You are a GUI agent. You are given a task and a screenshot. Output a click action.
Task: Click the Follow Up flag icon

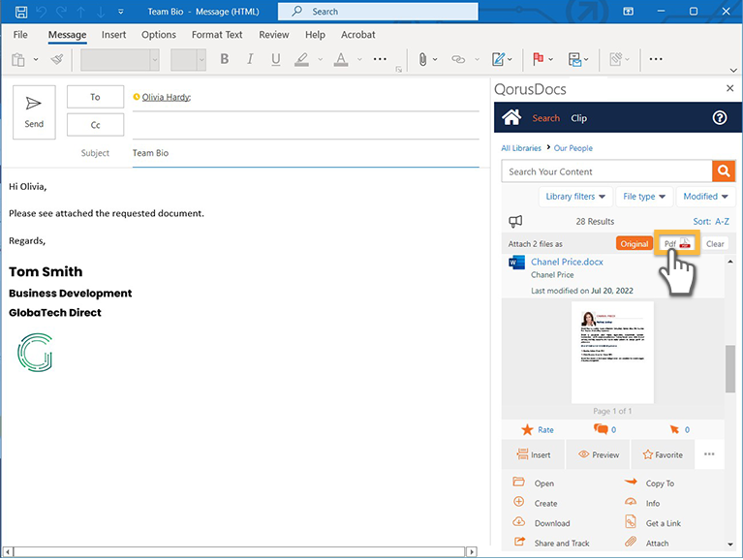539,59
